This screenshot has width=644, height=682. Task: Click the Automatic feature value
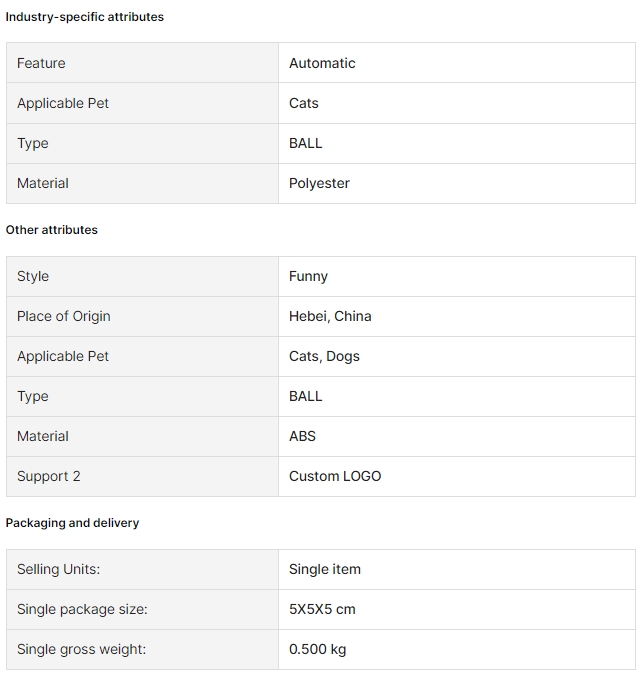[322, 63]
